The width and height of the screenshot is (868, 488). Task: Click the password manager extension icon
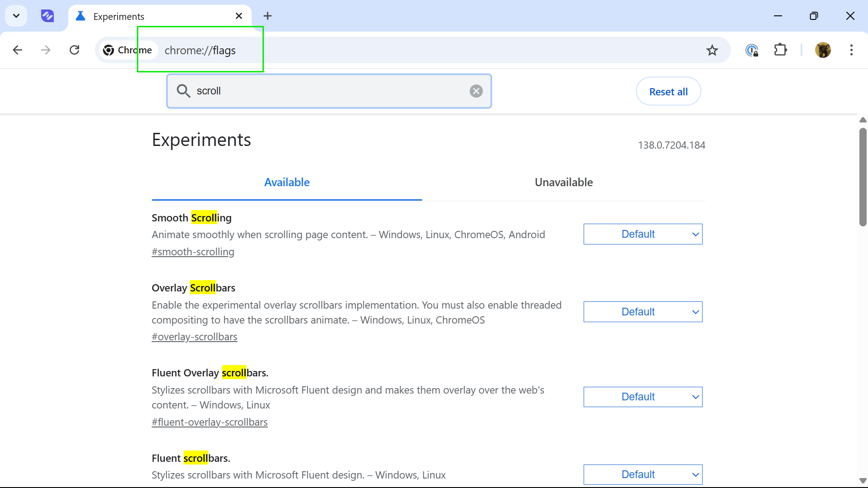(752, 50)
